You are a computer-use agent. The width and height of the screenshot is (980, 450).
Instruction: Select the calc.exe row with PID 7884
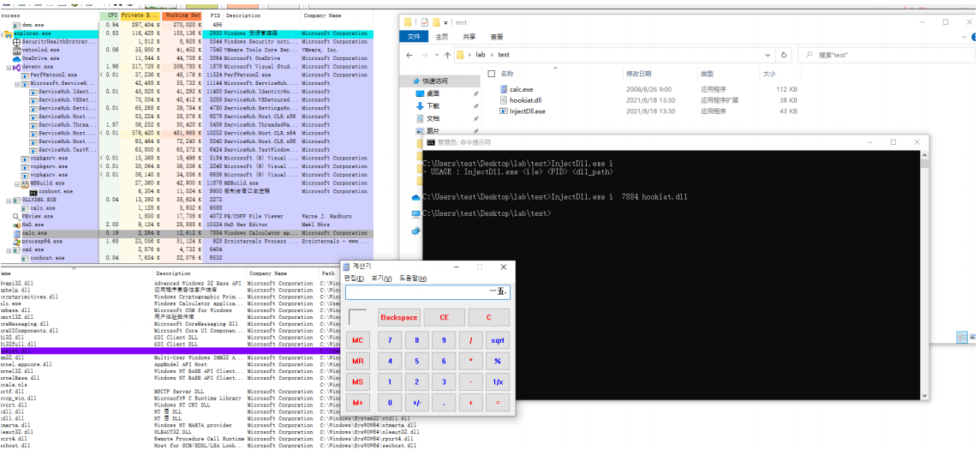pos(187,233)
